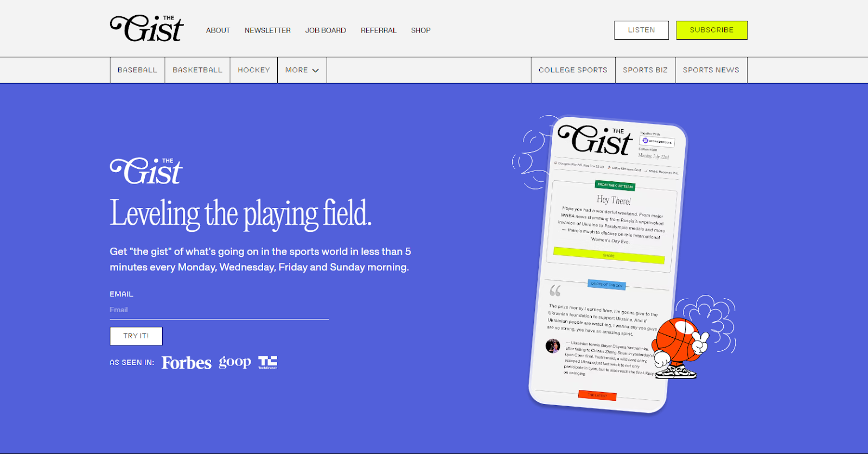Click the Listen button
868x454 pixels.
click(x=641, y=30)
